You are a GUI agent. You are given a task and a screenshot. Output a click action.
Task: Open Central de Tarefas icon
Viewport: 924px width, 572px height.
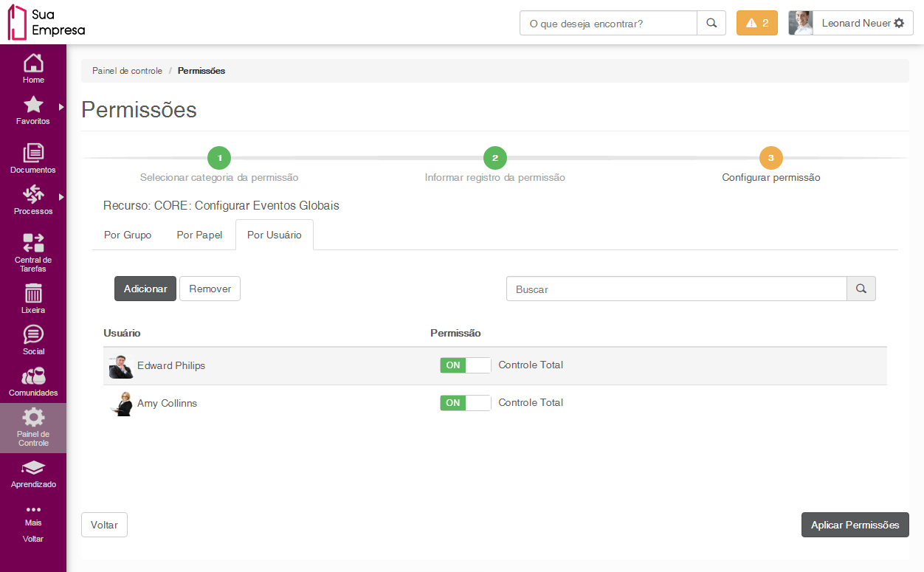33,244
